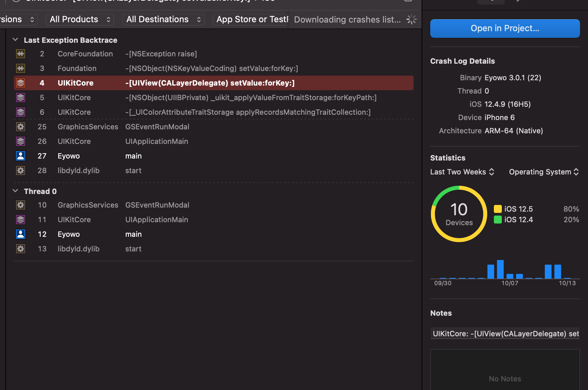Image resolution: width=588 pixels, height=390 pixels.
Task: Change the Operating System statistics grouping
Action: point(544,172)
